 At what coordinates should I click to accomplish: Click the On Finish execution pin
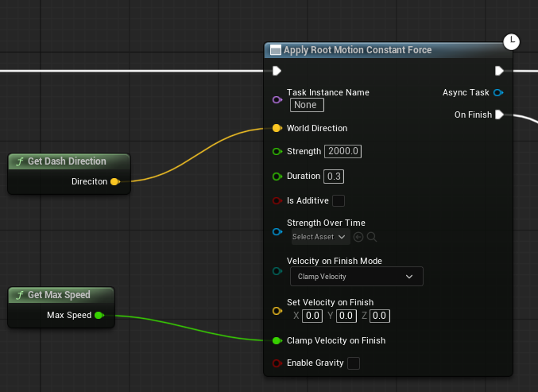tap(500, 114)
